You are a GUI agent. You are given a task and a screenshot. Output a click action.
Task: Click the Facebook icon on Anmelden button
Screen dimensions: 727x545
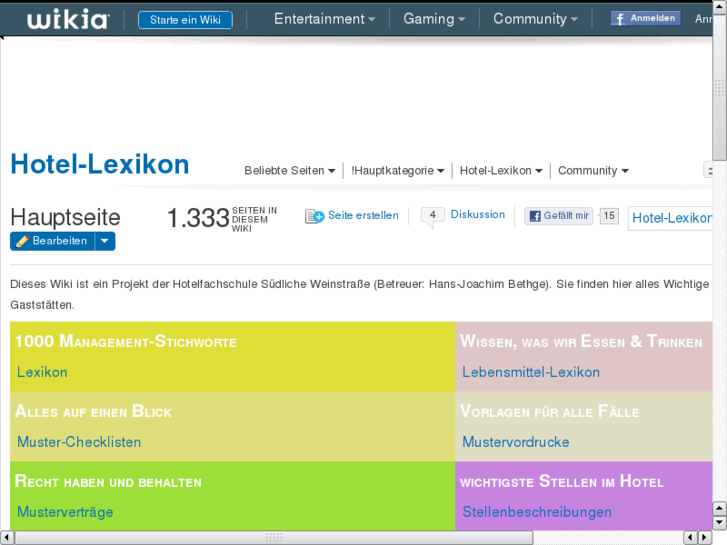(x=620, y=19)
